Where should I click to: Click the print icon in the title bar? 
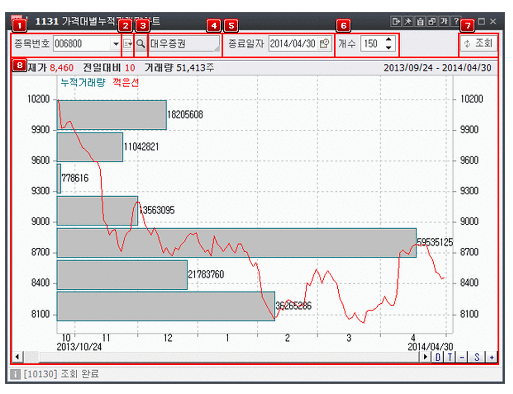pos(420,22)
